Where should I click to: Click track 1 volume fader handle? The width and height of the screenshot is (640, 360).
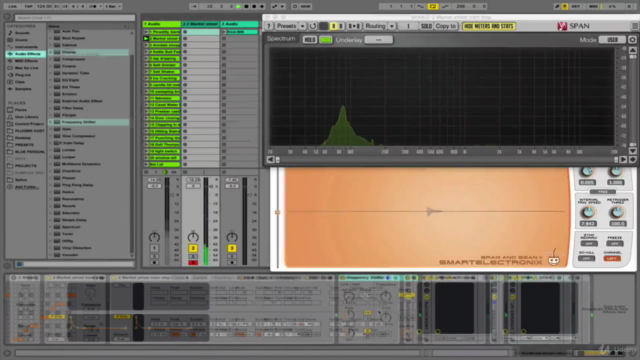coord(172,195)
